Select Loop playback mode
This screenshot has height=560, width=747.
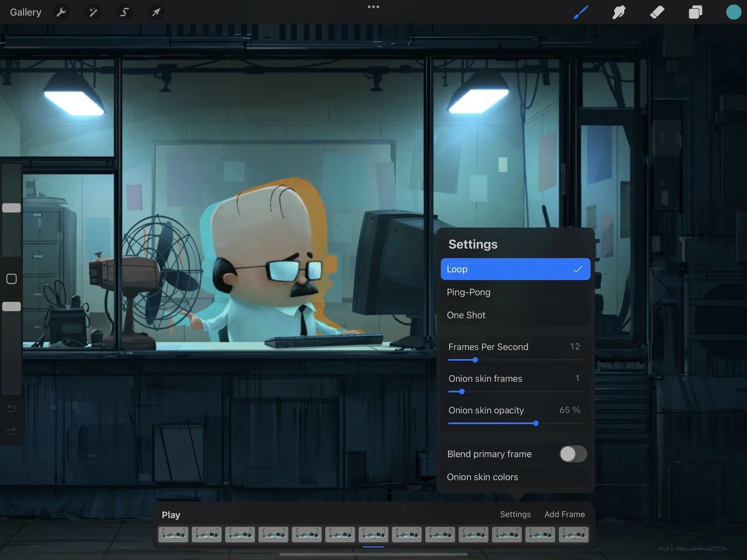[x=515, y=269]
